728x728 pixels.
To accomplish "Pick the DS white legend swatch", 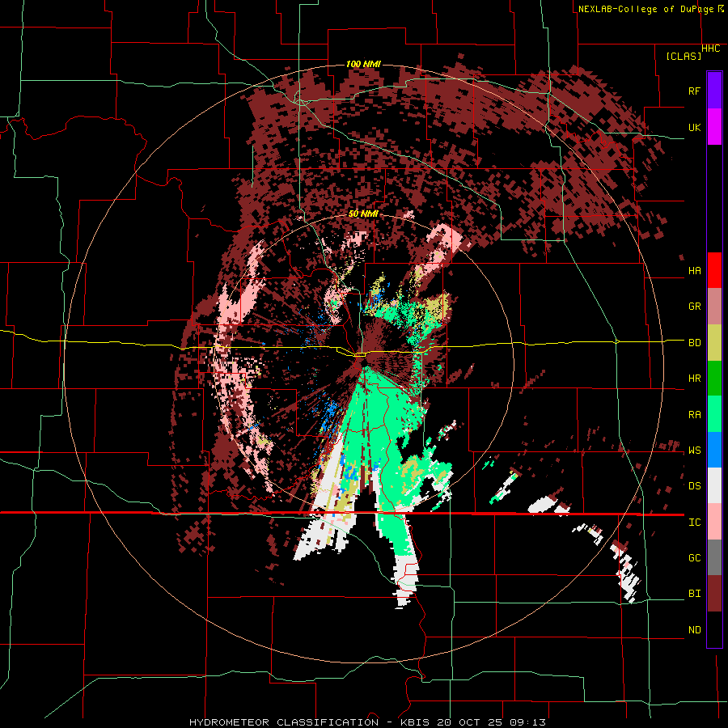I will click(714, 485).
